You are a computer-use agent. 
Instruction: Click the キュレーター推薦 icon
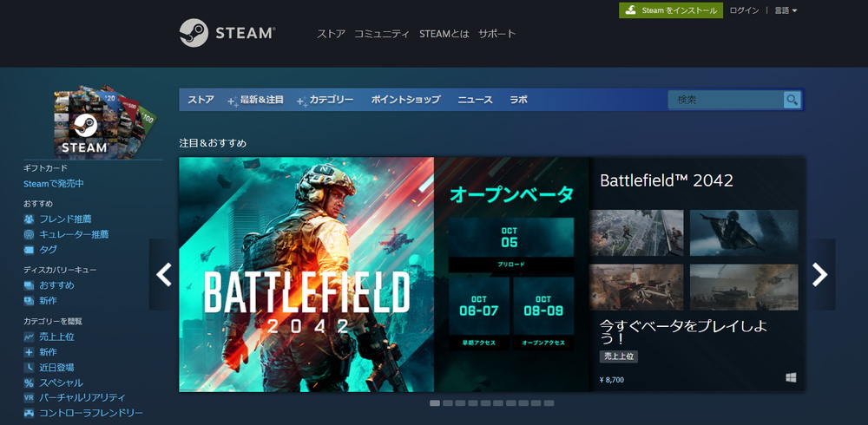pos(29,235)
